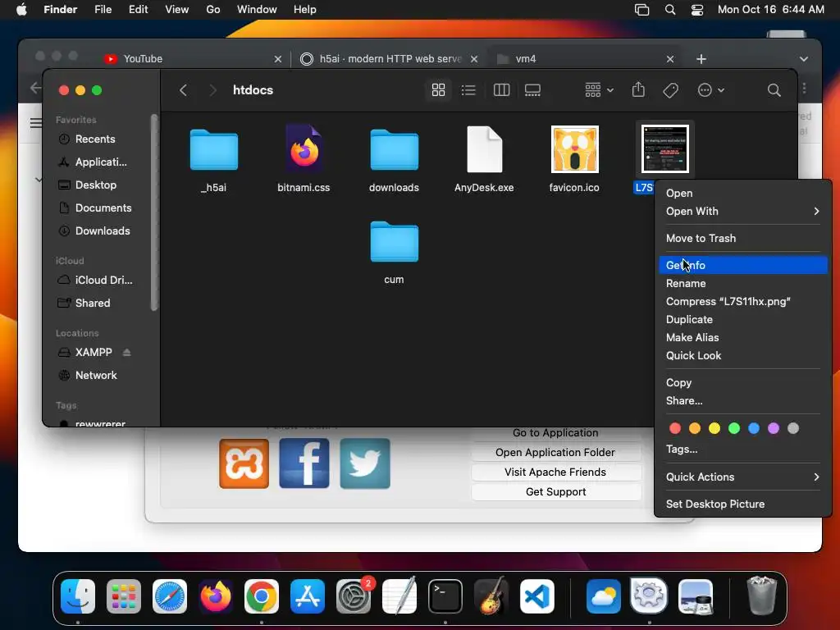Choose Move to Trash in context menu
Screen dimensions: 840x630
point(743,239)
